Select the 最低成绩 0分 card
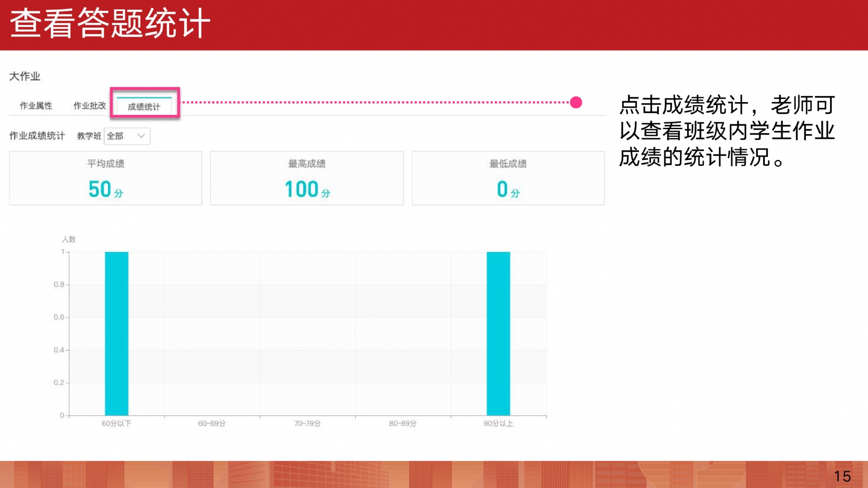Viewport: 868px width, 488px height. click(508, 178)
